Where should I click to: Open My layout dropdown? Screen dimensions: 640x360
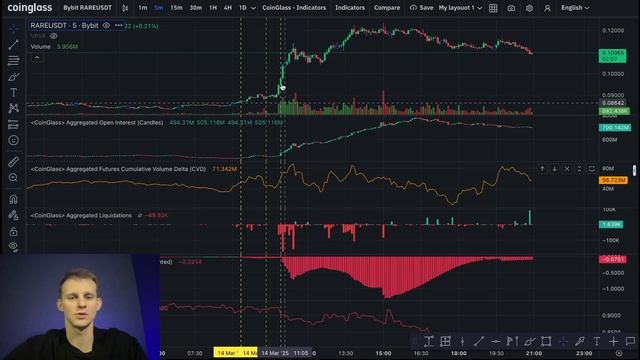tap(460, 8)
